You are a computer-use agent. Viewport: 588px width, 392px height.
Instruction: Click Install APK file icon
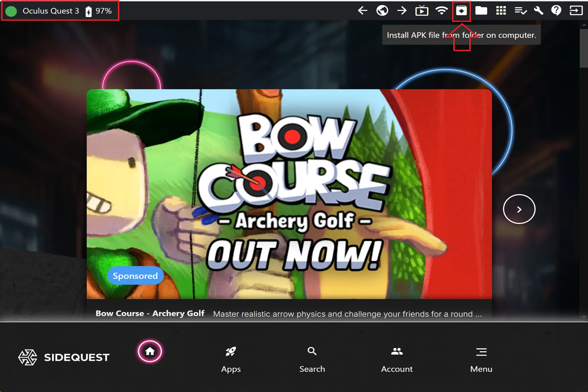coord(461,11)
